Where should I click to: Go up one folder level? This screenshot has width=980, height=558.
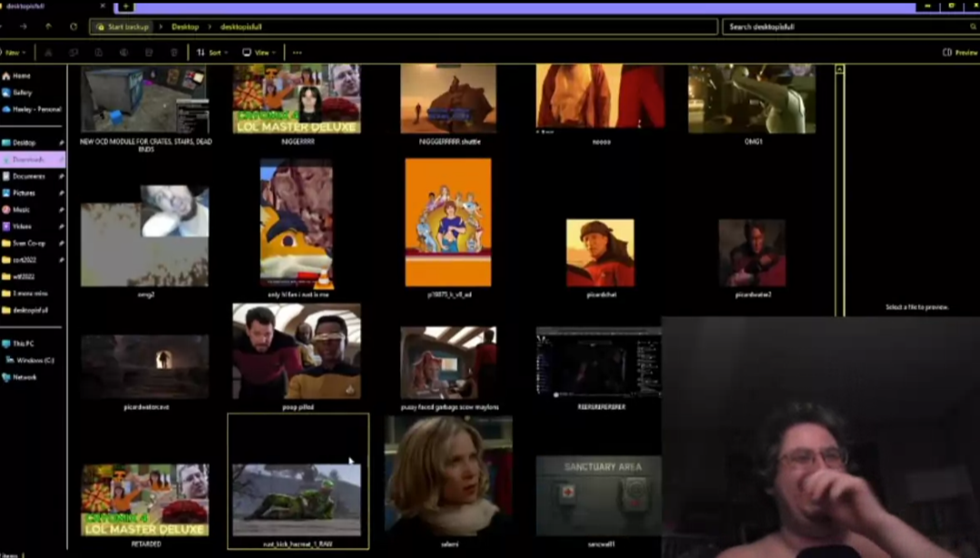coord(48,27)
